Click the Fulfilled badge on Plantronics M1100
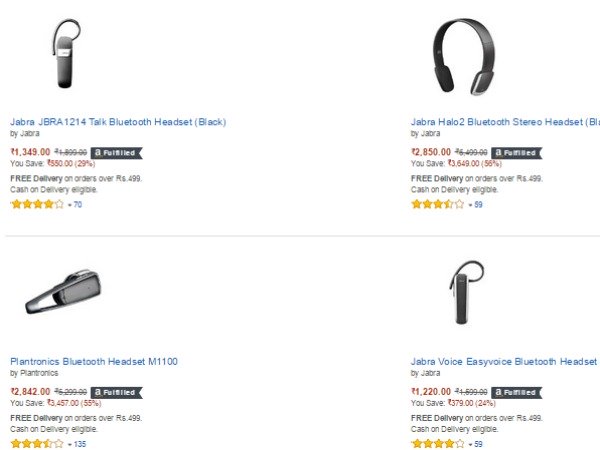 (117, 392)
